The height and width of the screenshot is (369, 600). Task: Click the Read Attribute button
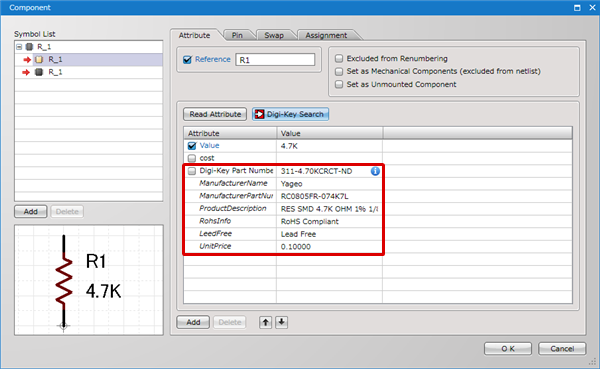(215, 114)
